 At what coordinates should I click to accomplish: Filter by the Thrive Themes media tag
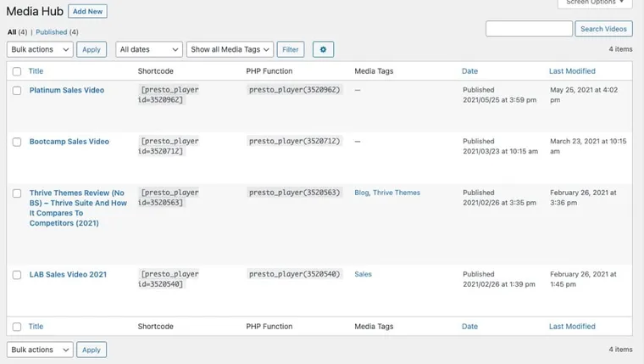[397, 193]
